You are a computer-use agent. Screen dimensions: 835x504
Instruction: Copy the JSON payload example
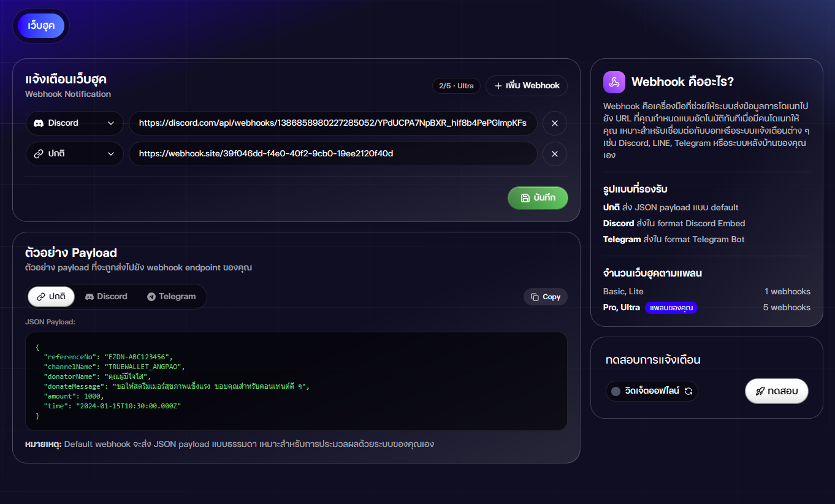[546, 297]
